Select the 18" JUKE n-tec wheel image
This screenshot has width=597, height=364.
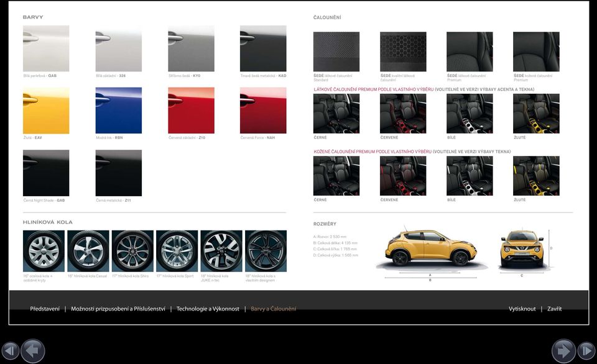click(x=221, y=251)
